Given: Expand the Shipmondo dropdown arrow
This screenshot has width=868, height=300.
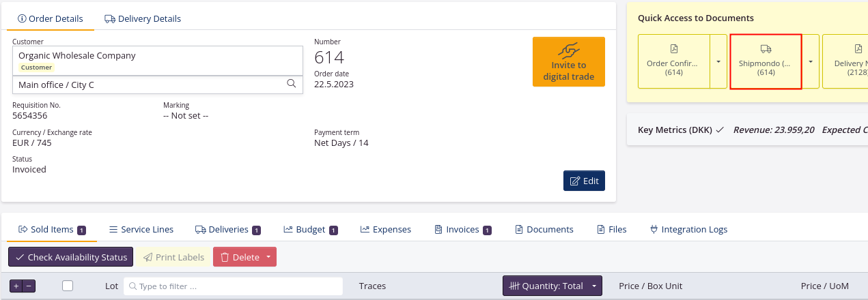Looking at the screenshot, I should click(811, 61).
